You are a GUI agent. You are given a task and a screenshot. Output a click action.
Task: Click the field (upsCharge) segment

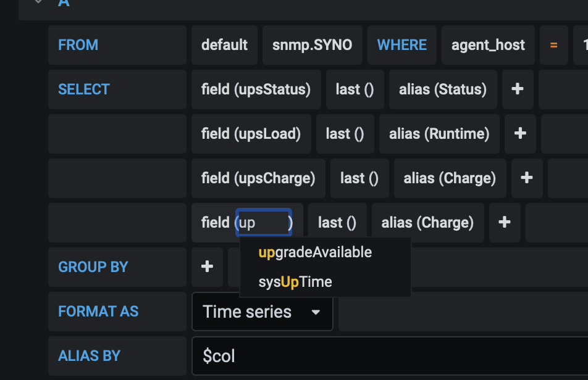point(258,178)
